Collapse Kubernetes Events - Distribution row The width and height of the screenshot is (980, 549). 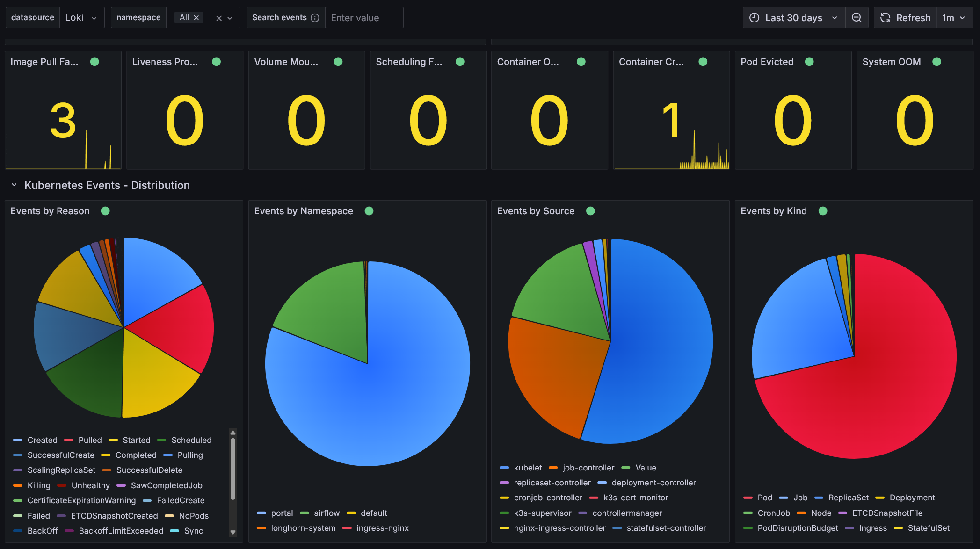pyautogui.click(x=14, y=185)
